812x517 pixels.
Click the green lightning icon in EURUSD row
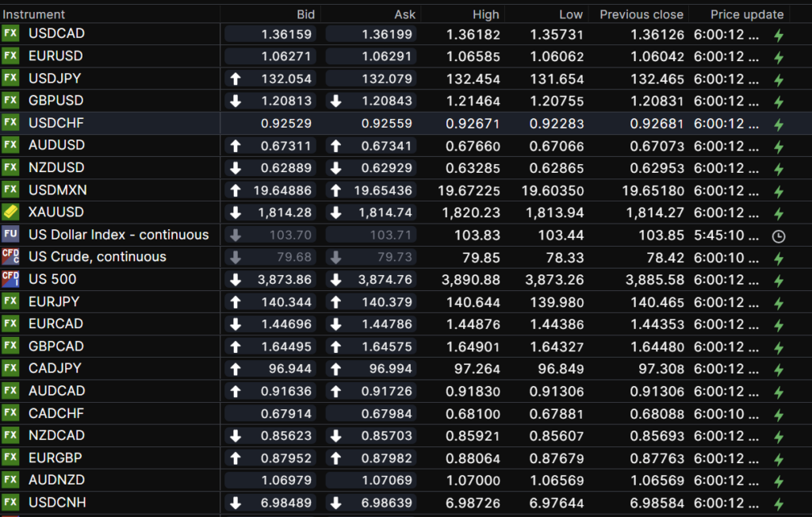tap(778, 57)
